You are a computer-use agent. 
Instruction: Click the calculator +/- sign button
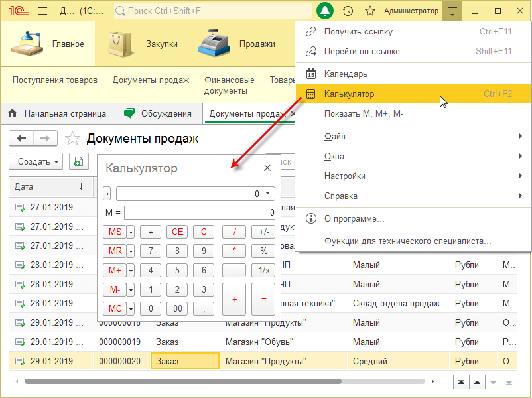[263, 232]
